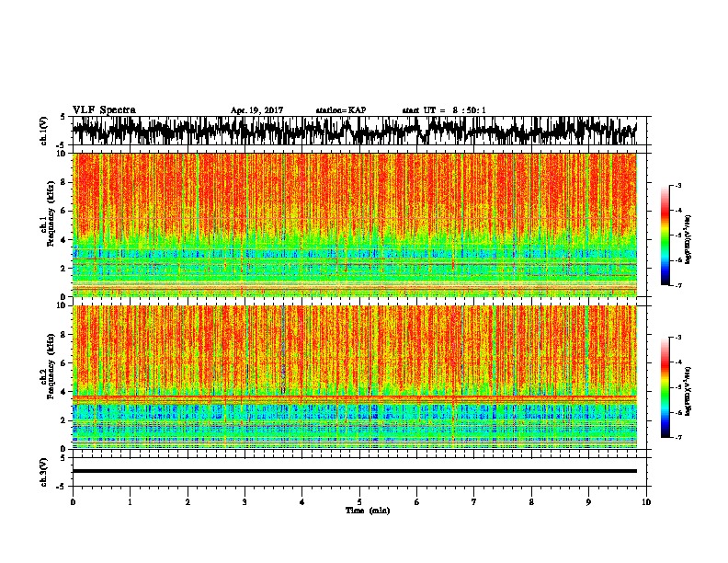Screen dimensions: 728x563
Task: Click time axis tick label "10"
Action: [x=646, y=502]
